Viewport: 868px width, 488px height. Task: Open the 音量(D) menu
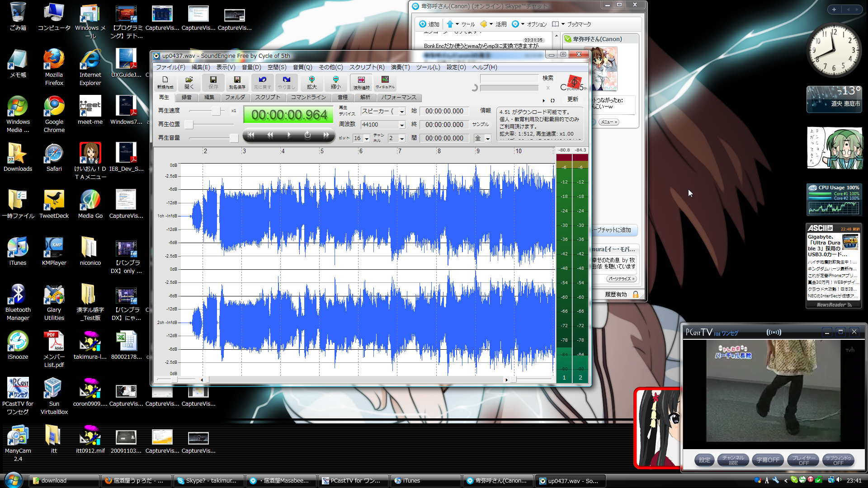(251, 67)
